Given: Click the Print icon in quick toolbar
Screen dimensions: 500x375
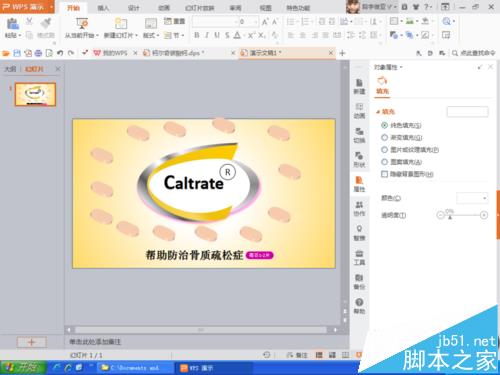Looking at the screenshot, I should coord(38,53).
